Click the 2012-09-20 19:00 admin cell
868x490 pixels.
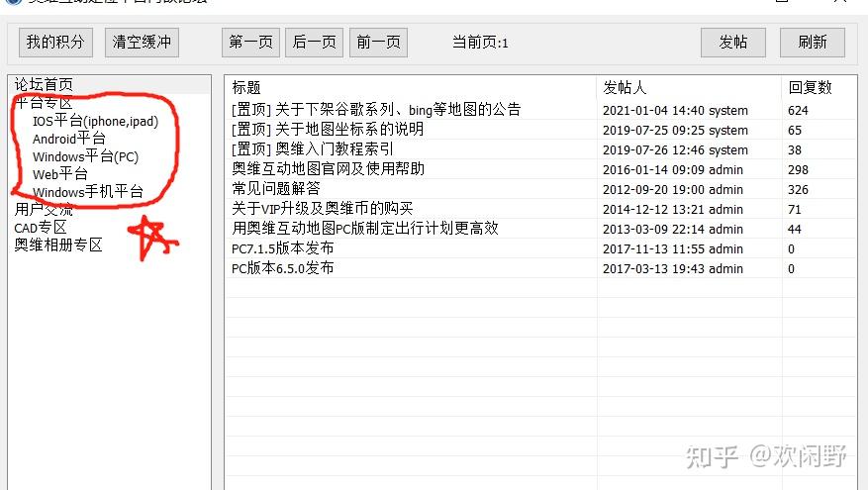pyautogui.click(x=673, y=189)
